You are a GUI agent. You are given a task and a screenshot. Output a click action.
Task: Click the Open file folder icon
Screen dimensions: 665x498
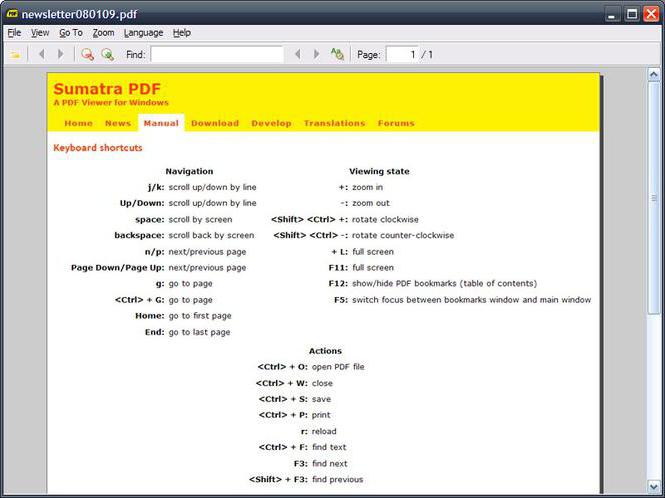(15, 54)
